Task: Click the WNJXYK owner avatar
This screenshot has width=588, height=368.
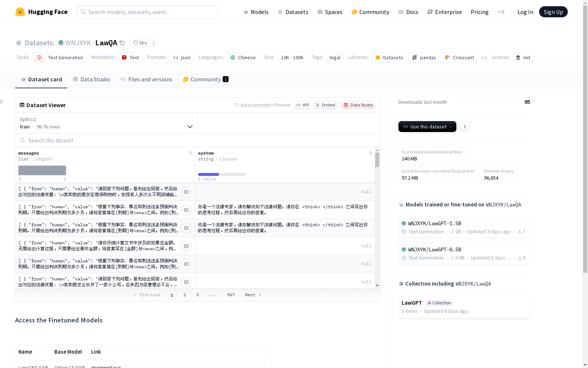Action: [x=61, y=43]
